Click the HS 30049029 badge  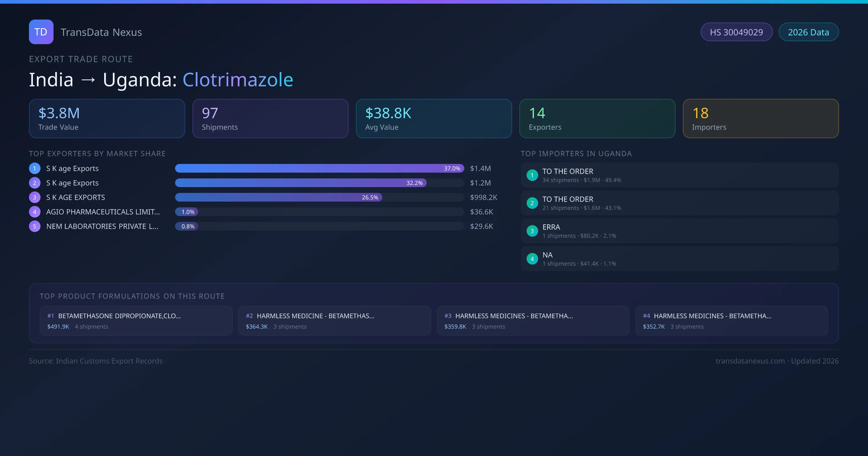[736, 32]
